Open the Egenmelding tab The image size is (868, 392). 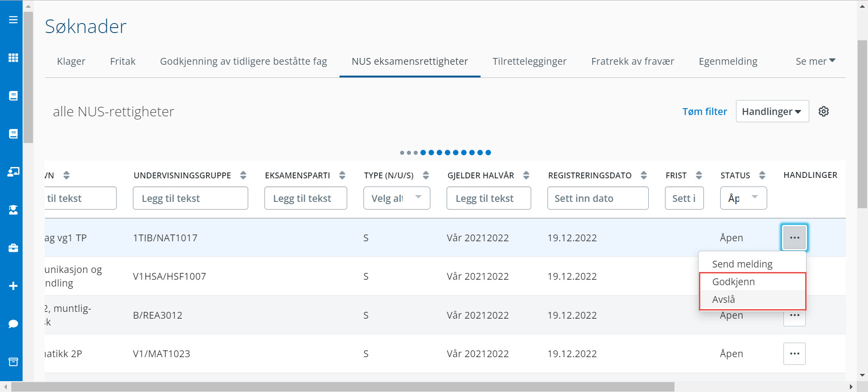pos(728,62)
